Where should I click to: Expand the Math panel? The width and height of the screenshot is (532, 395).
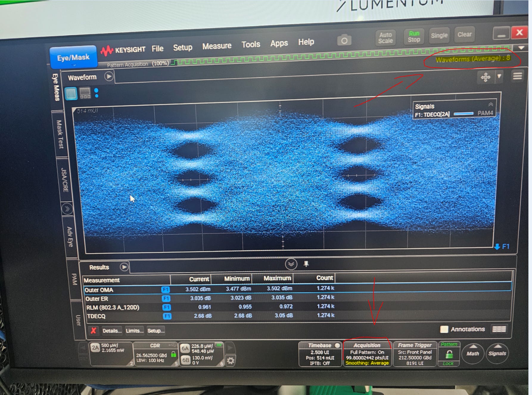pyautogui.click(x=473, y=353)
